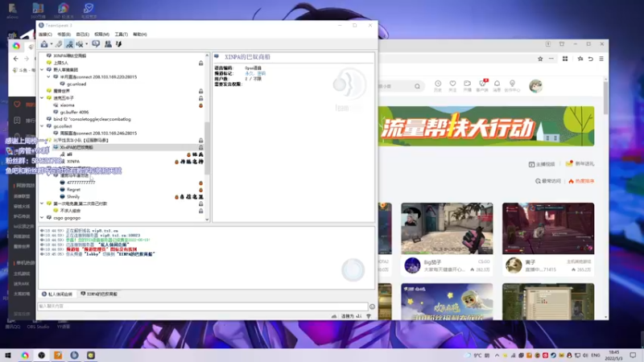This screenshot has height=362, width=644.
Task: Collapse the locked channel above 不求人组合
Action: click(42, 204)
